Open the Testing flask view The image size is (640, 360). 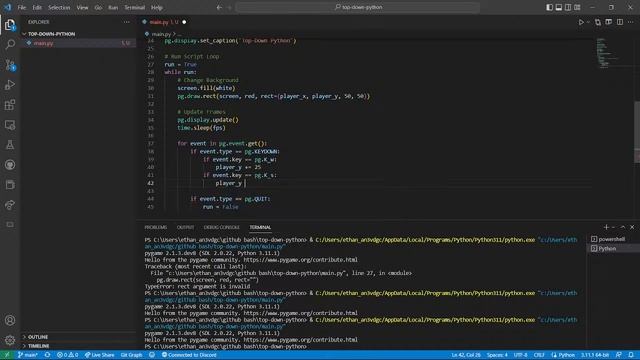pyautogui.click(x=10, y=144)
